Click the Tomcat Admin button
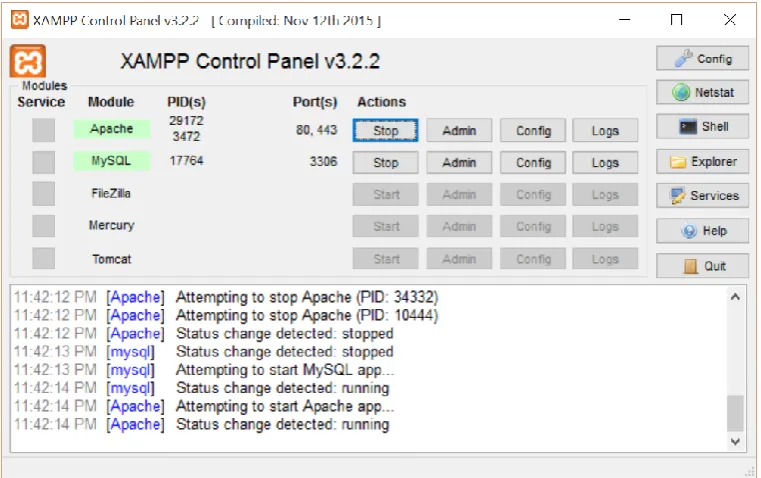The height and width of the screenshot is (478, 761). (x=459, y=259)
